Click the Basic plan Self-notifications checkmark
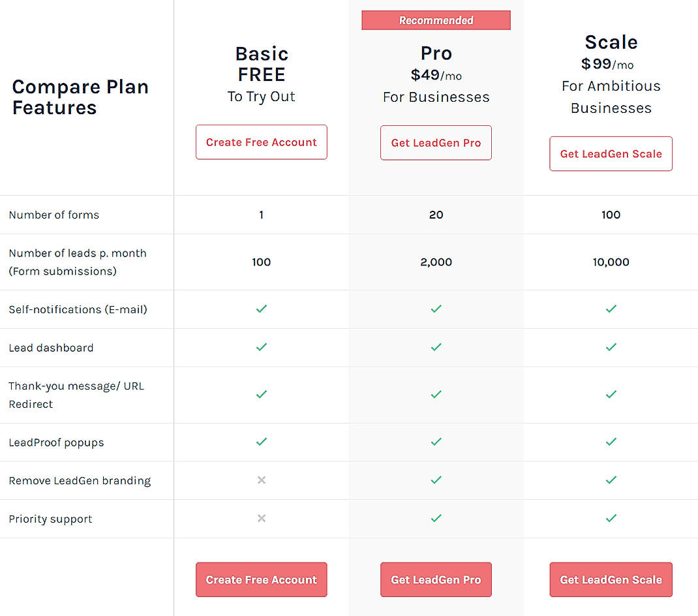698x616 pixels. pyautogui.click(x=261, y=309)
